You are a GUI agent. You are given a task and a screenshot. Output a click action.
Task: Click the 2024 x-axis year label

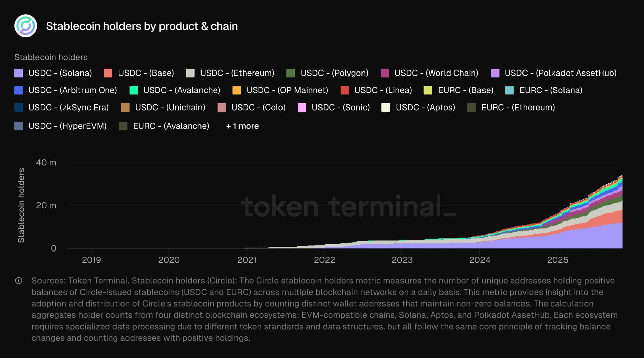pos(479,260)
